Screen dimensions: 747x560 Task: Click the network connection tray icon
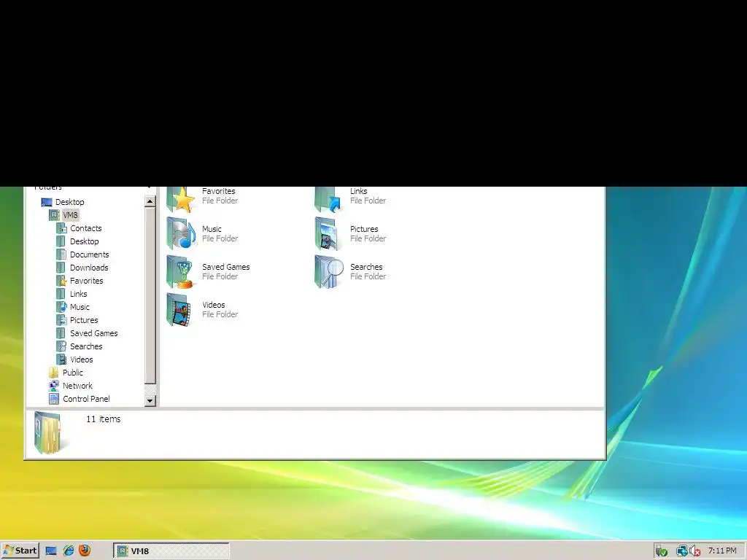point(682,551)
